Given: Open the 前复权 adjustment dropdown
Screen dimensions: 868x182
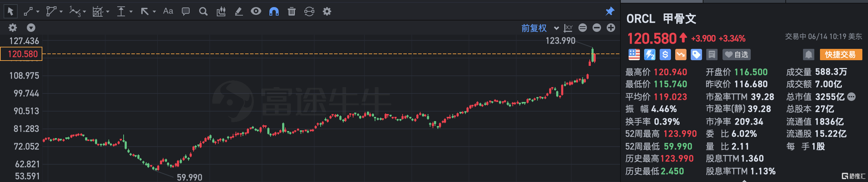Looking at the screenshot, I should click(540, 28).
